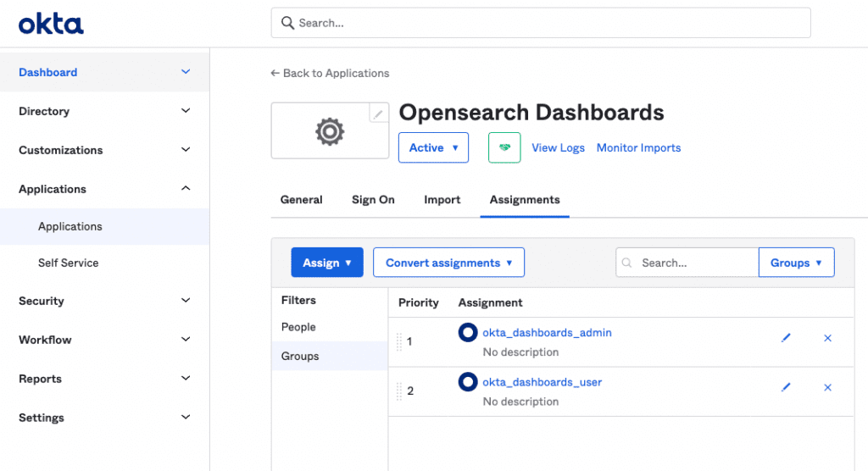Expand the Customizations sidebar section

point(104,150)
